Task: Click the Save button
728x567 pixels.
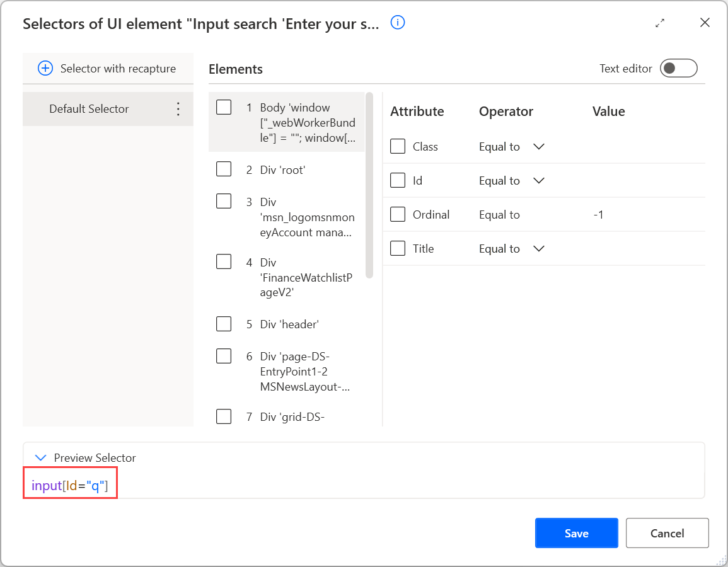Action: [576, 533]
